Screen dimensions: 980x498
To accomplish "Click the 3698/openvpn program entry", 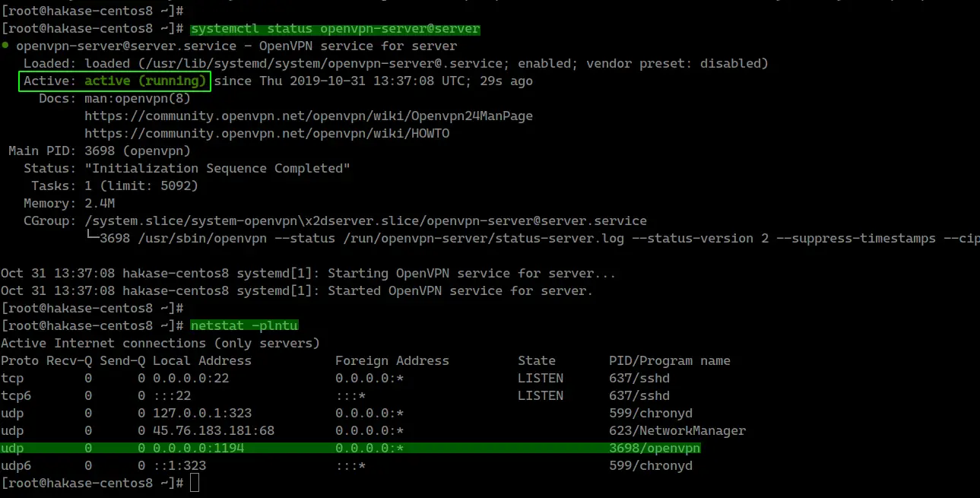I will [x=655, y=448].
